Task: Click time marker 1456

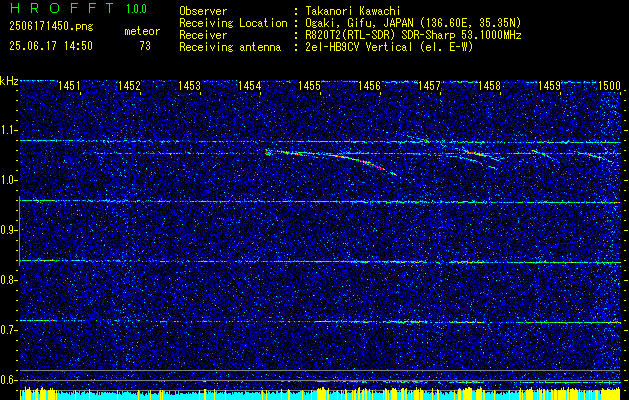Action: (x=369, y=85)
